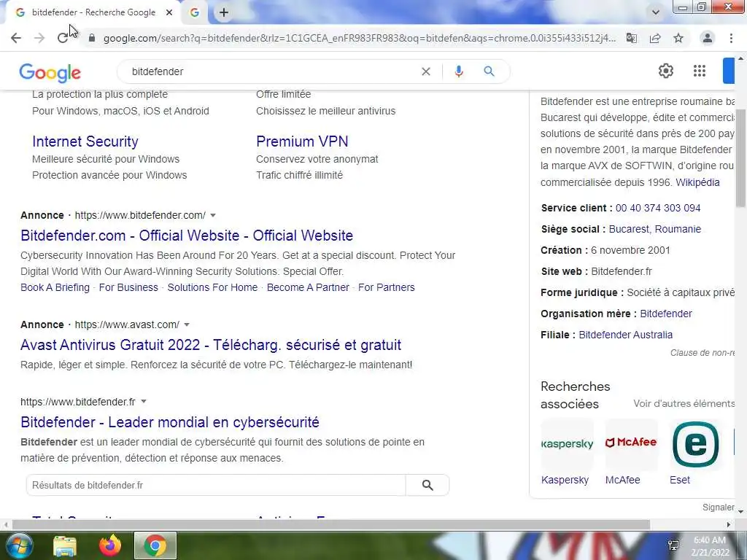Open the Eset related search thumbnail
This screenshot has height=560, width=747.
(695, 444)
